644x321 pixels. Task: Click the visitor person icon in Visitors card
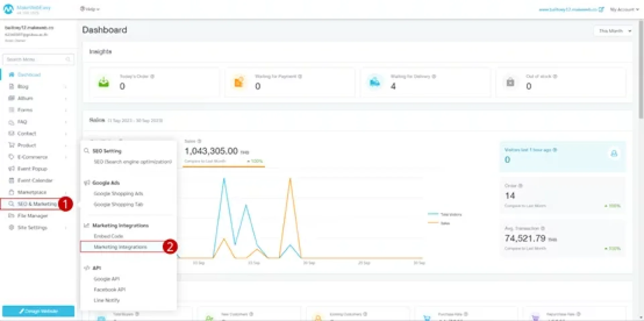click(614, 154)
